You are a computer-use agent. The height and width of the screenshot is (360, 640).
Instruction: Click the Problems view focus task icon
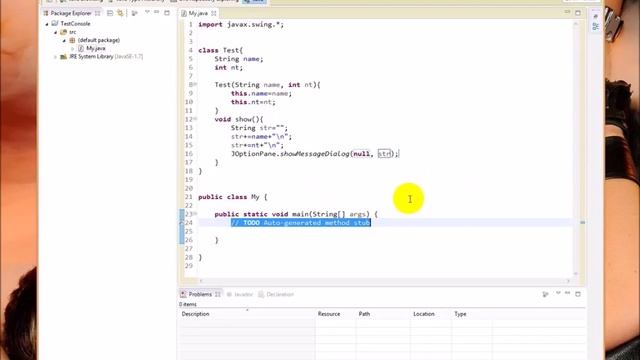click(x=546, y=294)
